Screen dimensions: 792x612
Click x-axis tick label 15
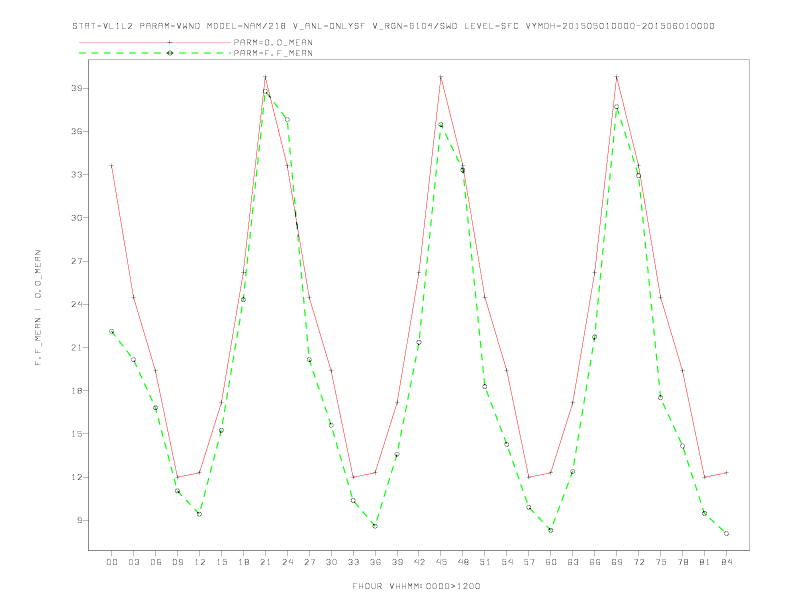pyautogui.click(x=221, y=562)
